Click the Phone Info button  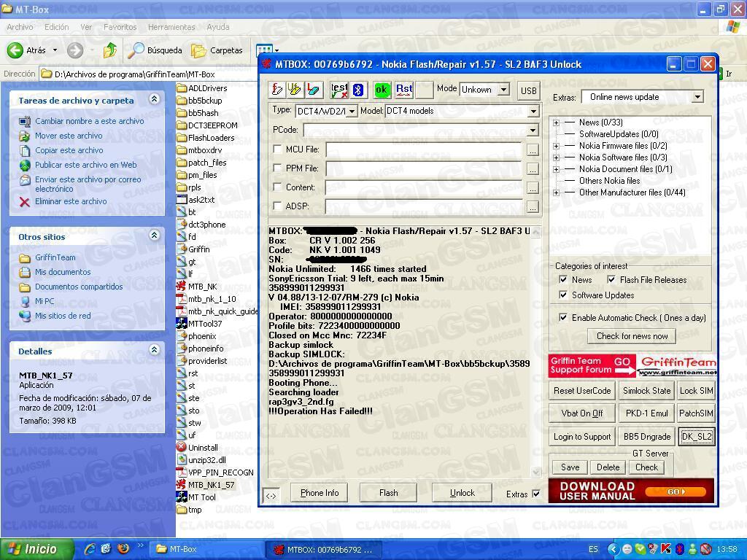pos(320,493)
